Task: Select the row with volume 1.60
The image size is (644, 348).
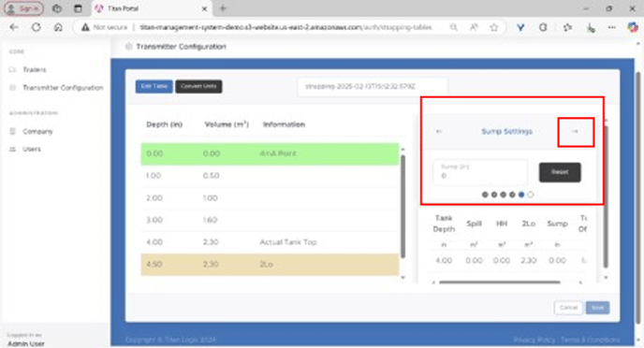Action: pyautogui.click(x=270, y=221)
